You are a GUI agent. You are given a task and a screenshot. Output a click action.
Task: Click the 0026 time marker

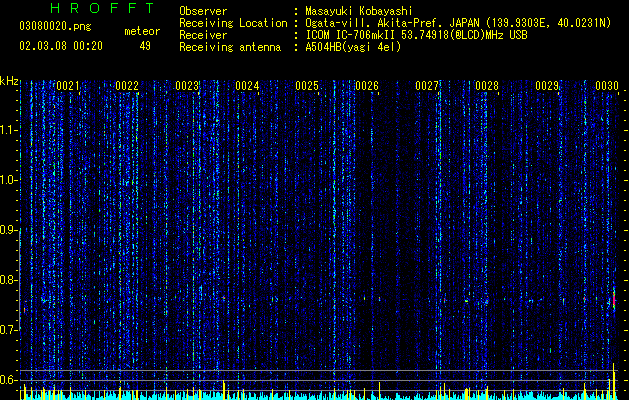(367, 86)
